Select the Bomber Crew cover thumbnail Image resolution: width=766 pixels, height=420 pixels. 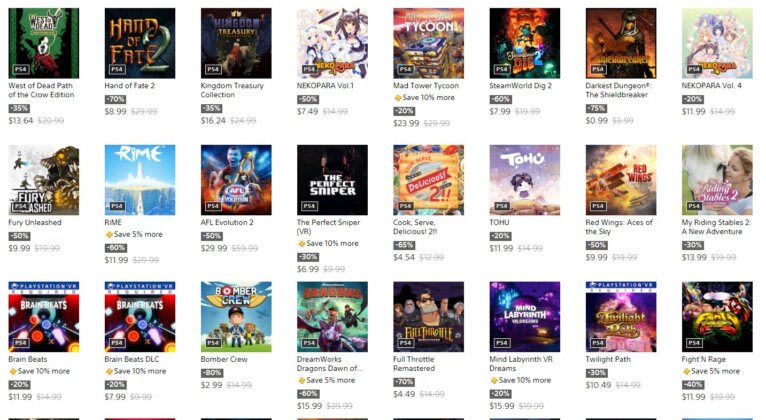pyautogui.click(x=236, y=316)
